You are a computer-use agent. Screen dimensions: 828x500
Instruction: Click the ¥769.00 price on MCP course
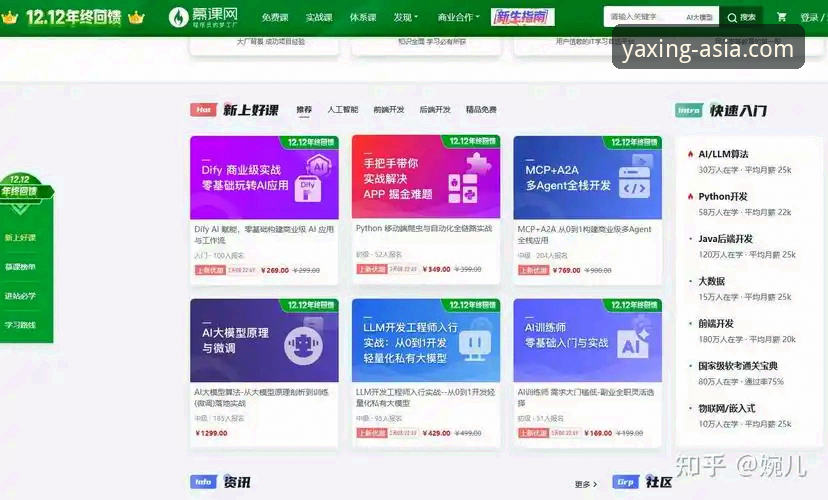(x=566, y=270)
